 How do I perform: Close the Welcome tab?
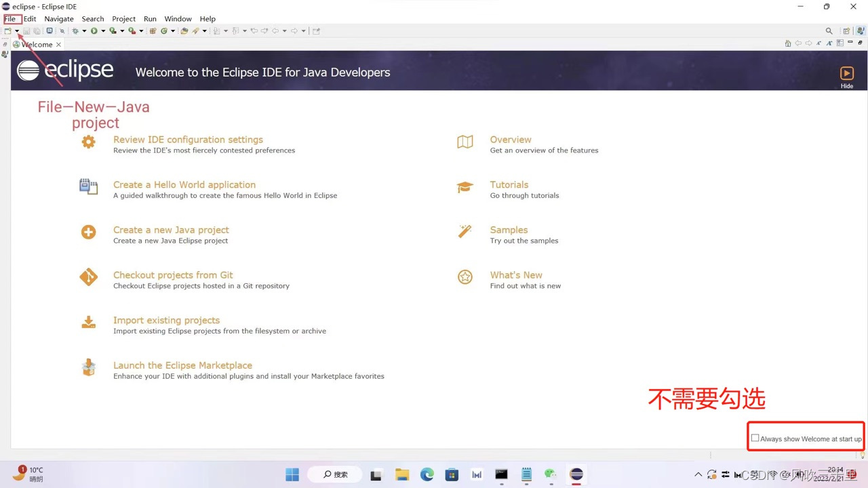click(58, 45)
